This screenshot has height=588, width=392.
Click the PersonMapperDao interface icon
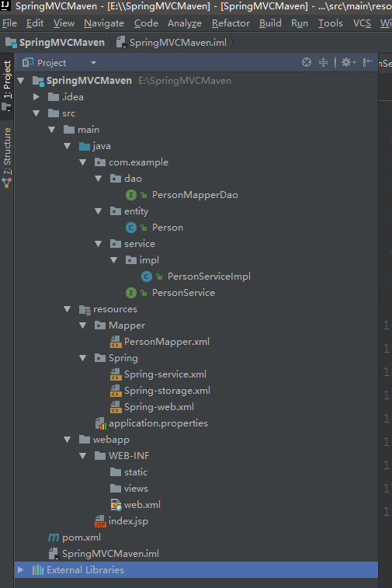pyautogui.click(x=130, y=195)
